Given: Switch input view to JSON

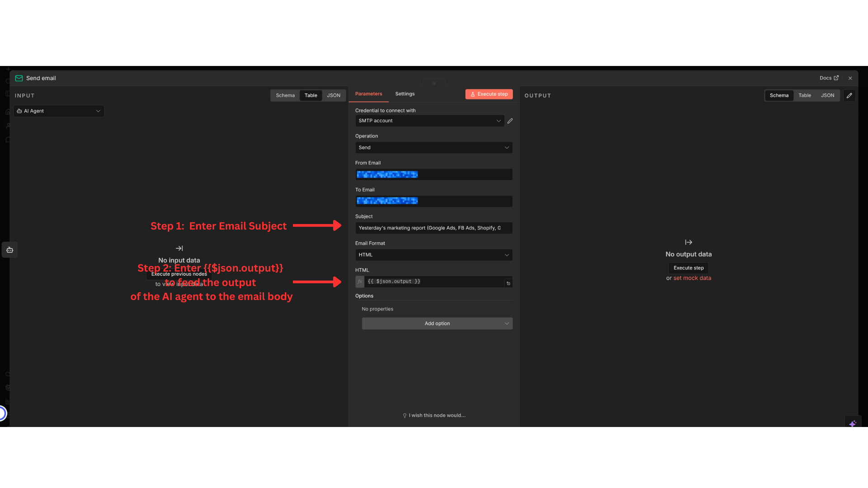Looking at the screenshot, I should [x=334, y=95].
